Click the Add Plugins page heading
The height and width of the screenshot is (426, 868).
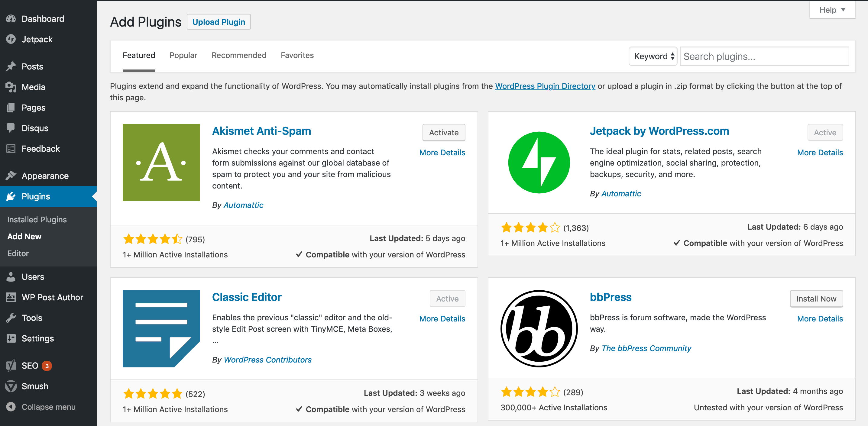point(146,22)
